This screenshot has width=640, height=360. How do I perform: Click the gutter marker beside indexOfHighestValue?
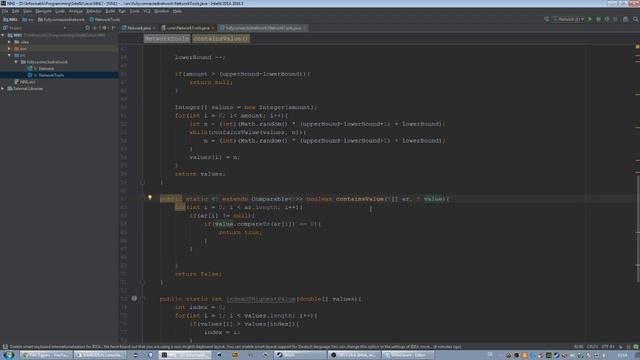[x=134, y=299]
